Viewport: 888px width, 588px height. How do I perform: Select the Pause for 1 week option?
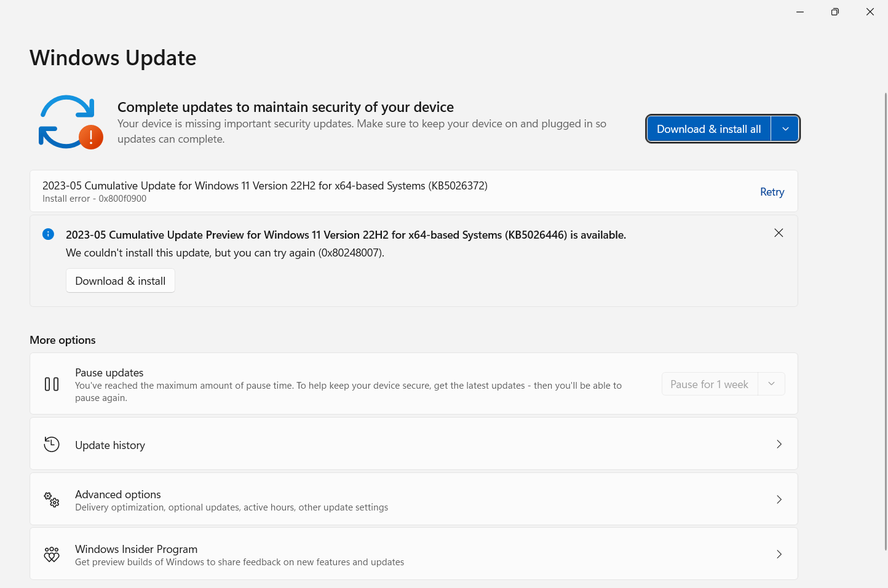tap(709, 384)
